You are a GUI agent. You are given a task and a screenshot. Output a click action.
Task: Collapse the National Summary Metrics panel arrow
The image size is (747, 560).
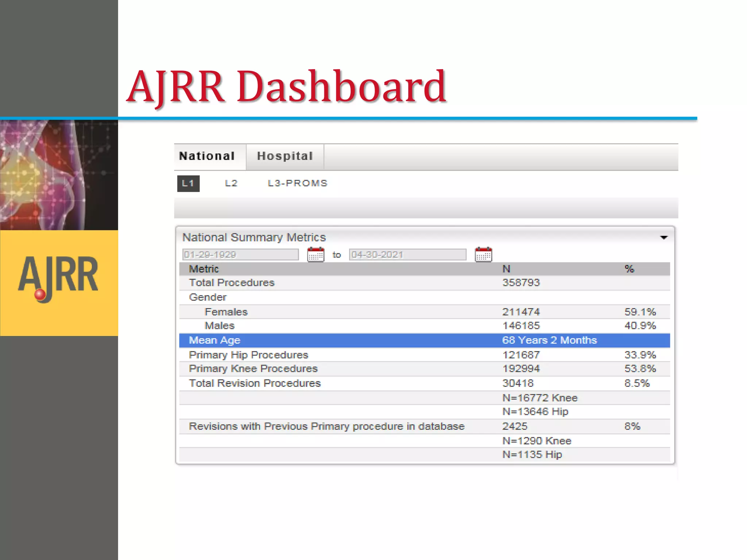click(663, 238)
